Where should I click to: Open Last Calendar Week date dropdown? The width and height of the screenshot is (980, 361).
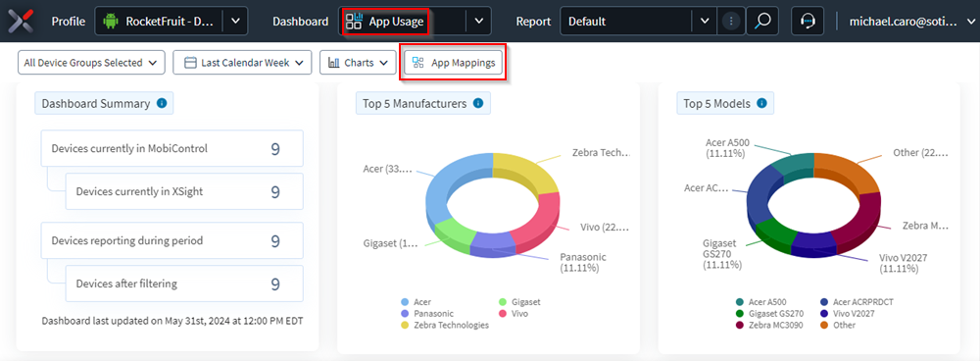(x=242, y=63)
